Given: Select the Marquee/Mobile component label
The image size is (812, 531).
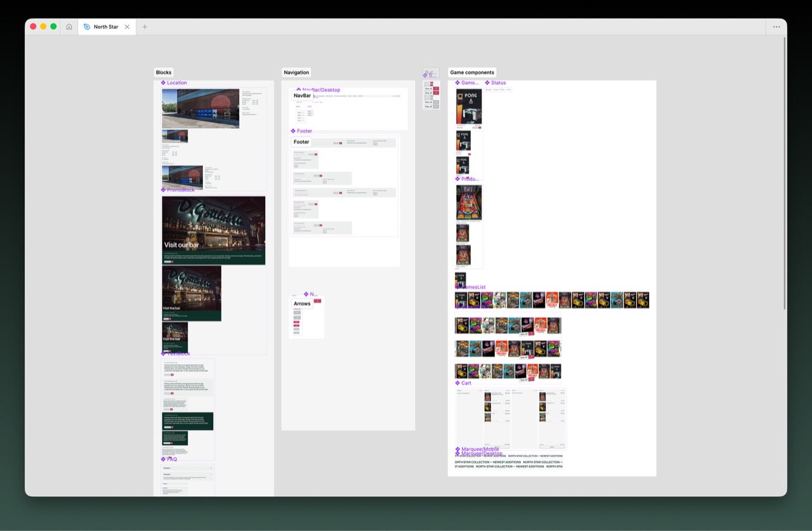Looking at the screenshot, I should tap(480, 449).
